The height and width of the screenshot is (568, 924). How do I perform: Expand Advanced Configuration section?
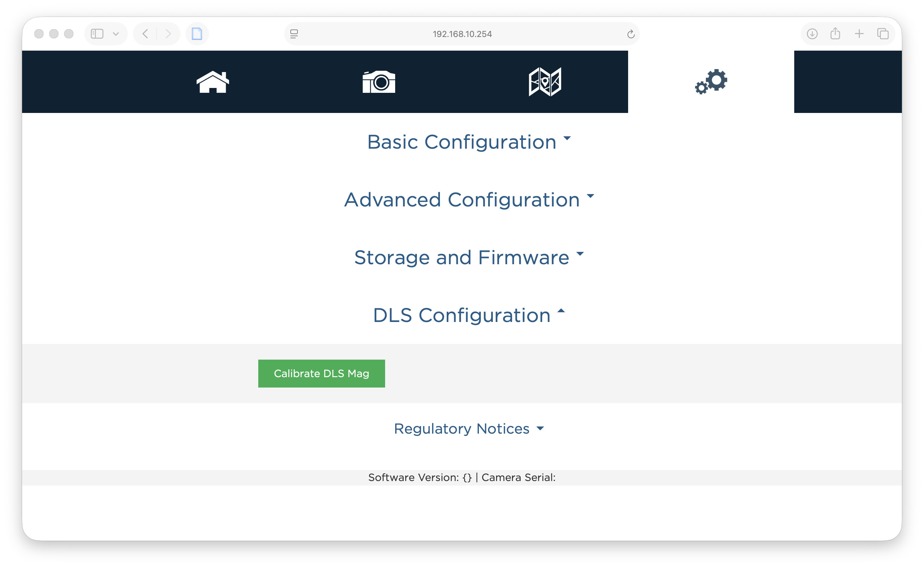[x=468, y=200]
